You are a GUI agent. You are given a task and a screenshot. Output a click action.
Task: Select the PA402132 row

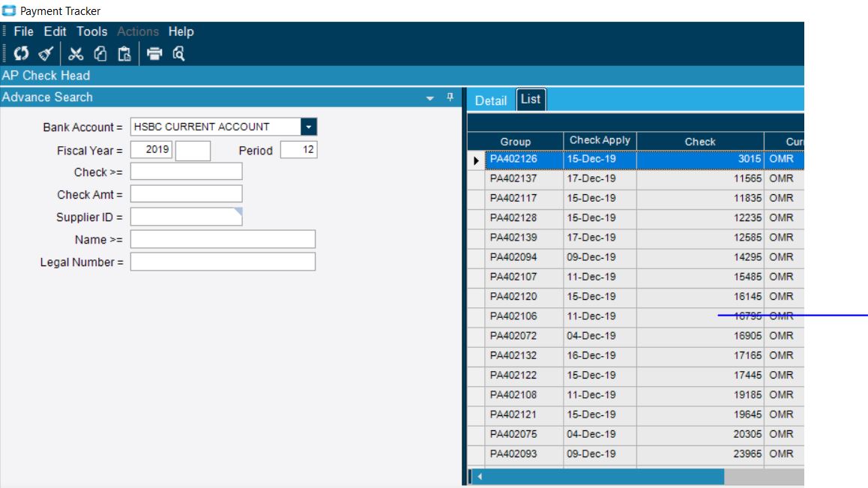636,355
